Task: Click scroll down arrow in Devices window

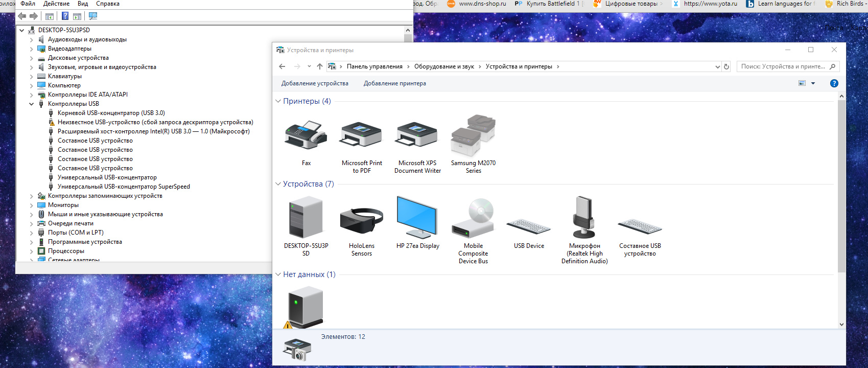Action: tap(841, 325)
